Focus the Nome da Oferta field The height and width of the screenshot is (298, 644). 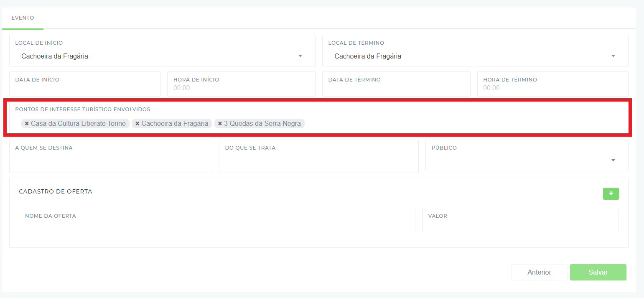pyautogui.click(x=217, y=221)
